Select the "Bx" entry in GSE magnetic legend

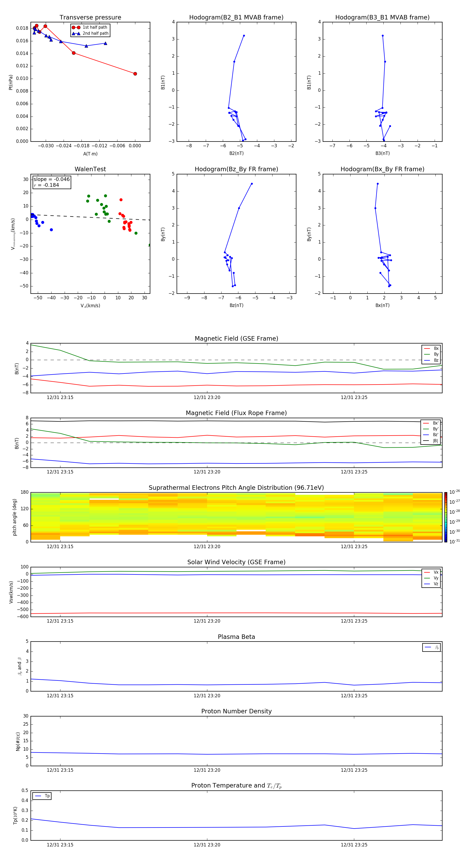pyautogui.click(x=431, y=349)
